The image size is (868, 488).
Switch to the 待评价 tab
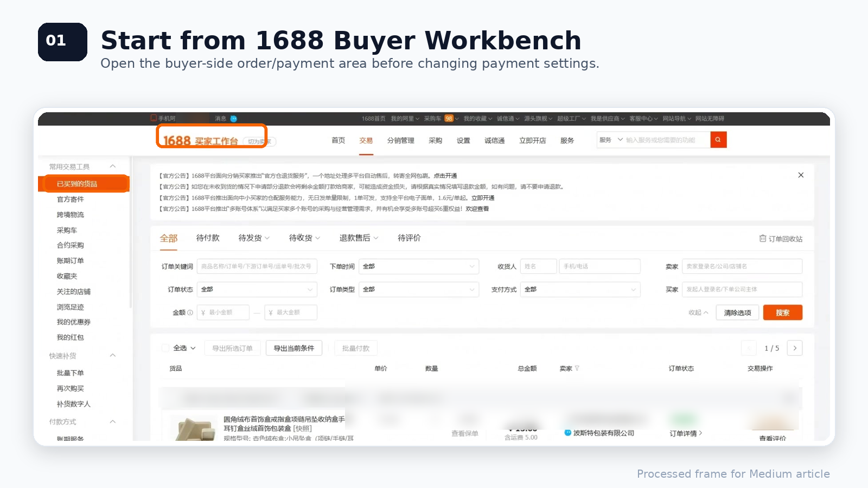pyautogui.click(x=409, y=238)
